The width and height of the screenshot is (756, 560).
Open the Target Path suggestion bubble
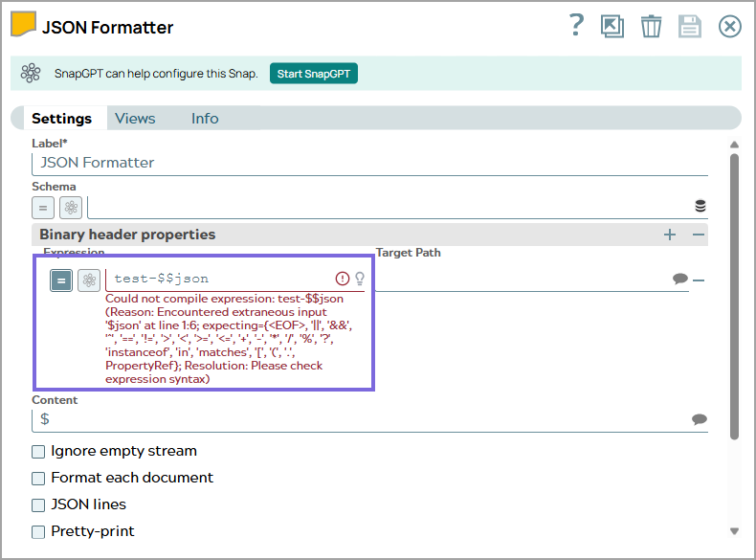[x=680, y=279]
